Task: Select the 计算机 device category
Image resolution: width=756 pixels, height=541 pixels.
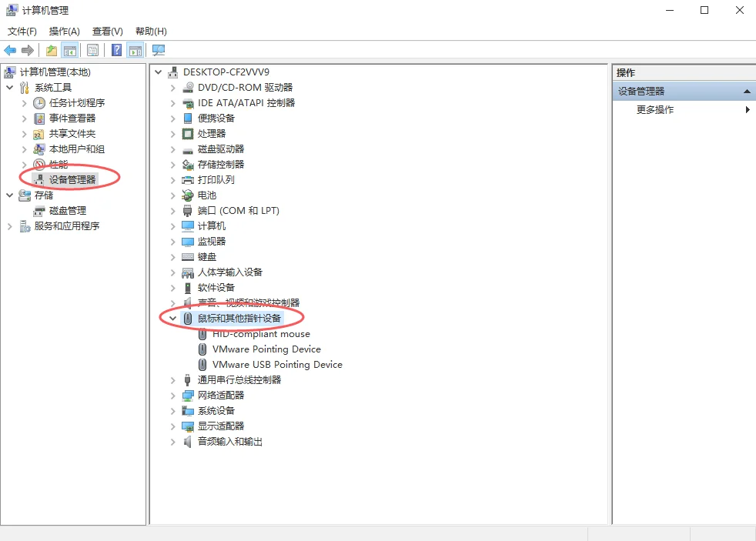Action: point(212,226)
